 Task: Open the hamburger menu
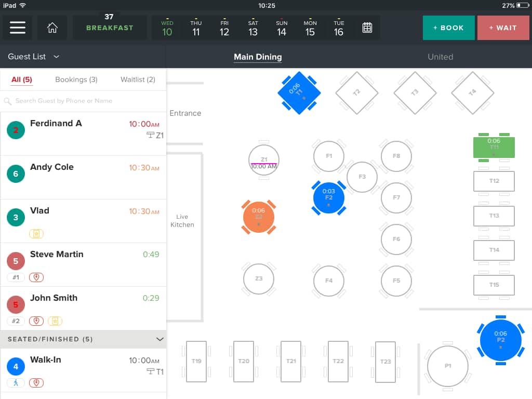pyautogui.click(x=18, y=28)
